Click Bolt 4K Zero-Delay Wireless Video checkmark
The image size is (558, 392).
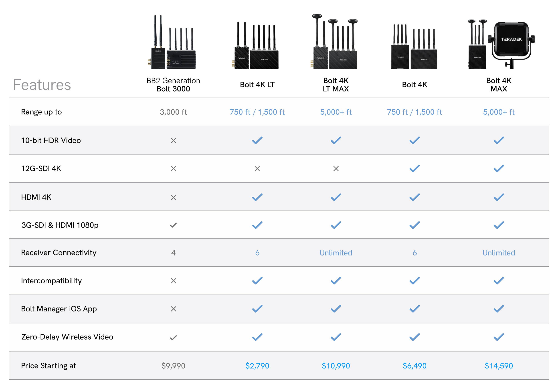[415, 337]
